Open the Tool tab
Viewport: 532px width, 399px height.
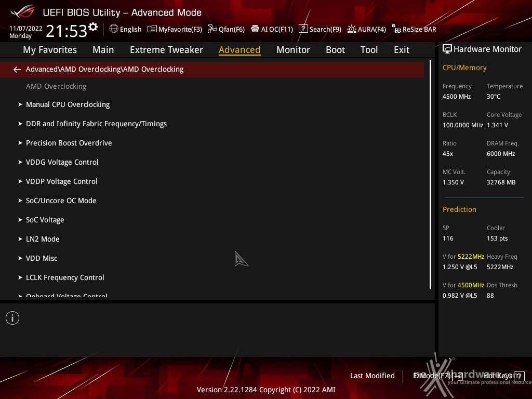pyautogui.click(x=369, y=50)
